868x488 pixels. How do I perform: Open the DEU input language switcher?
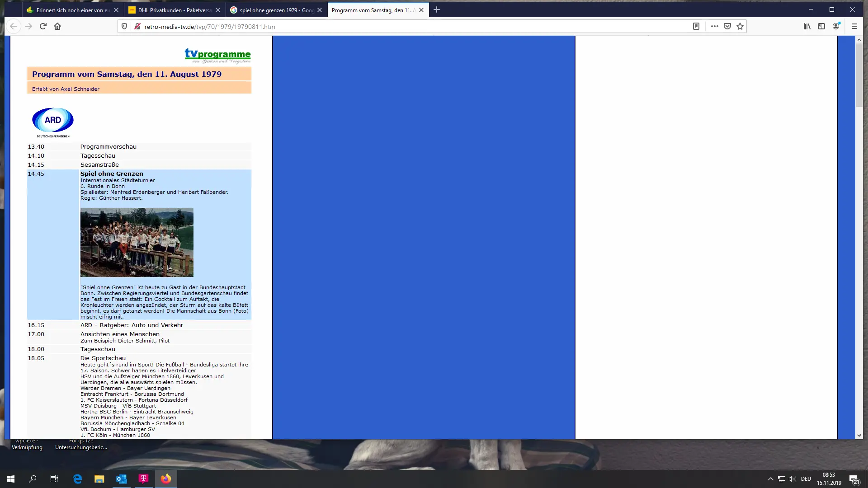[x=806, y=479]
